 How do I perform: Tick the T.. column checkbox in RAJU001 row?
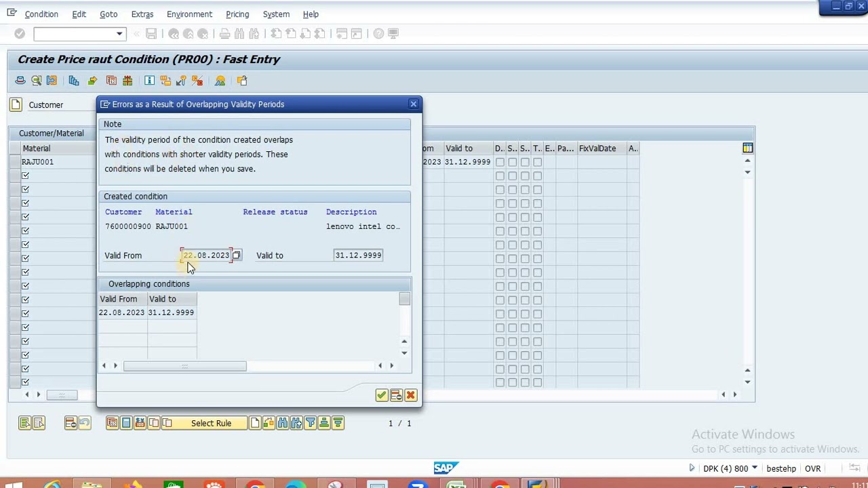(x=537, y=162)
